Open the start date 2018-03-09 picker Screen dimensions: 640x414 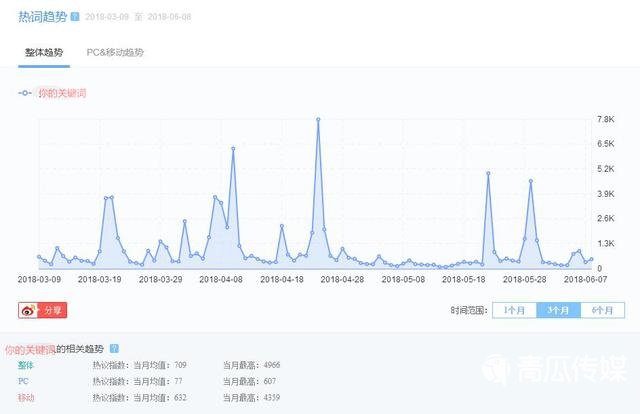pos(113,18)
